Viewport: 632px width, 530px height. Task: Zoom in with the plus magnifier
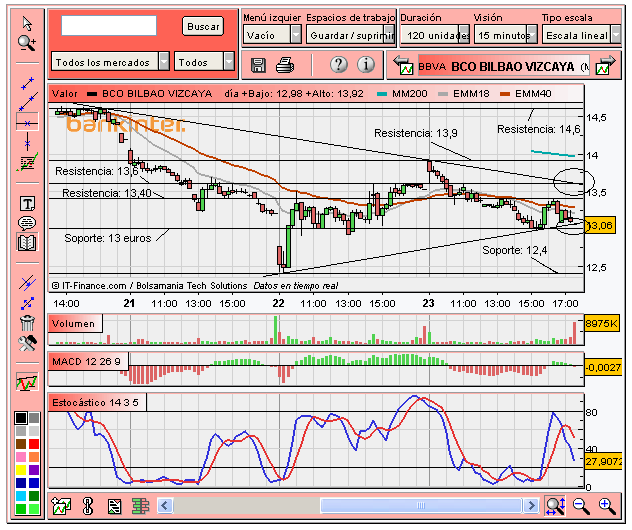(607, 506)
